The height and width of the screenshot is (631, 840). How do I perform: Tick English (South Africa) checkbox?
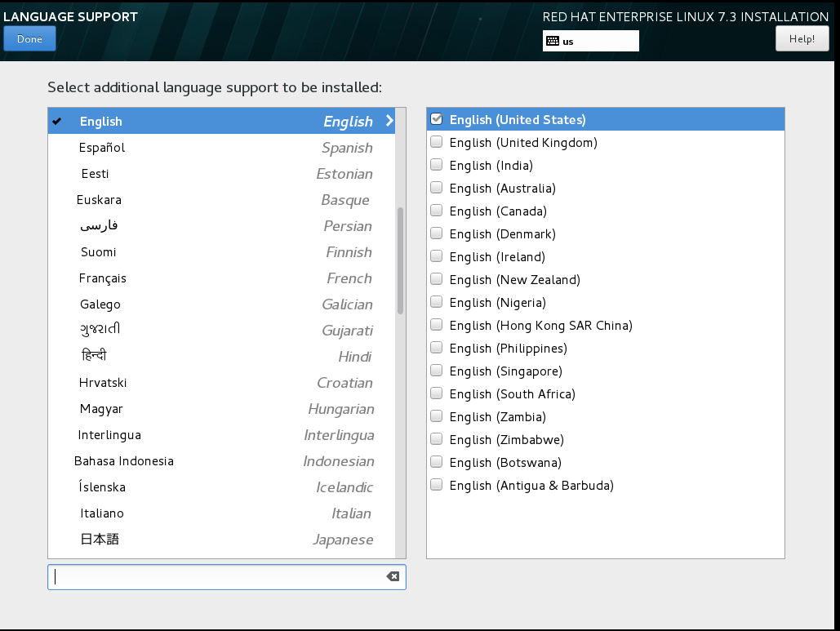tap(437, 393)
